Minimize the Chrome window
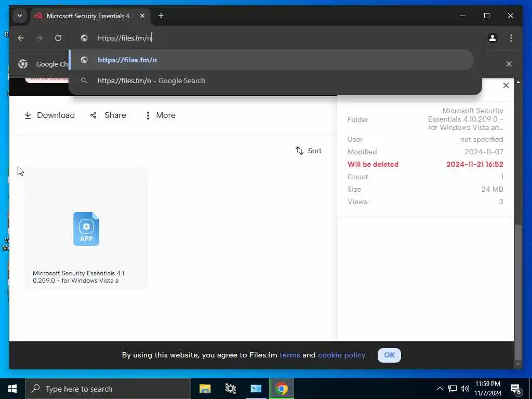532x399 pixels. tap(463, 16)
